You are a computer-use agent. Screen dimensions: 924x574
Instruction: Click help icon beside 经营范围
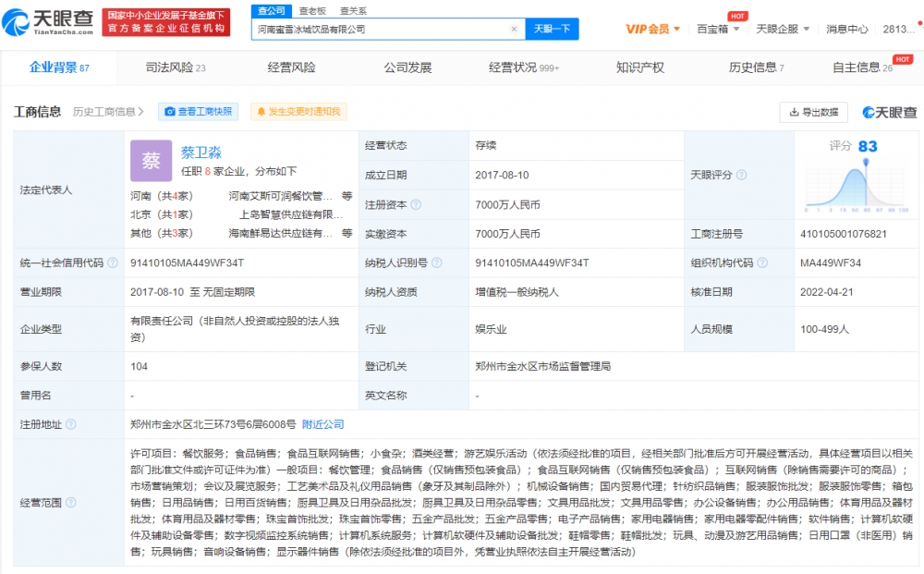click(71, 503)
